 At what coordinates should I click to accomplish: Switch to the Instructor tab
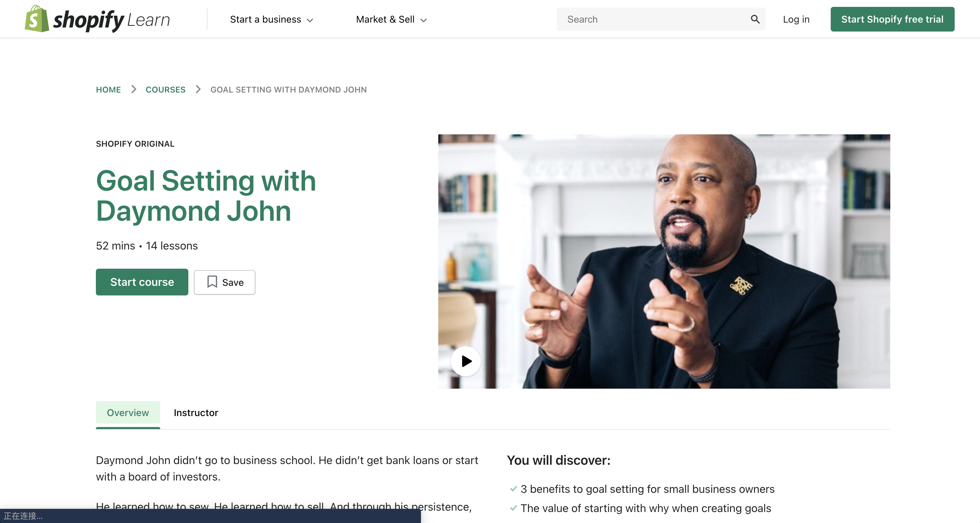click(196, 413)
